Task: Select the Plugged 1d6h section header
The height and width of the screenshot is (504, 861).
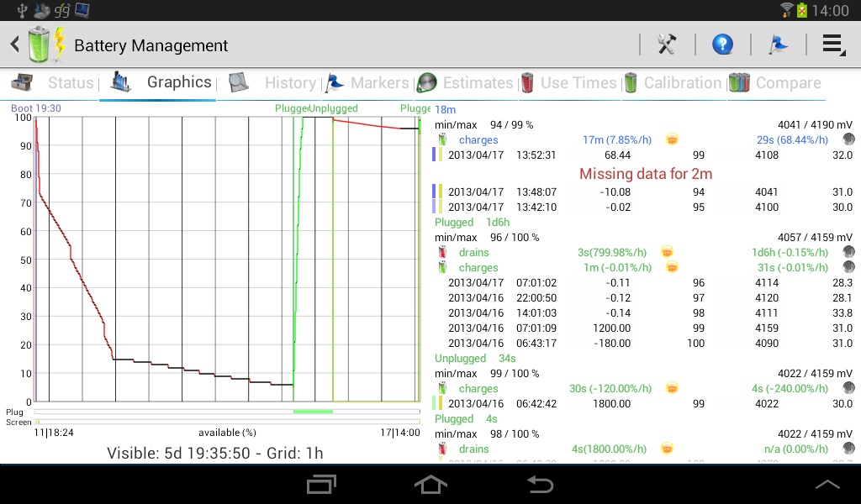Action: point(473,222)
